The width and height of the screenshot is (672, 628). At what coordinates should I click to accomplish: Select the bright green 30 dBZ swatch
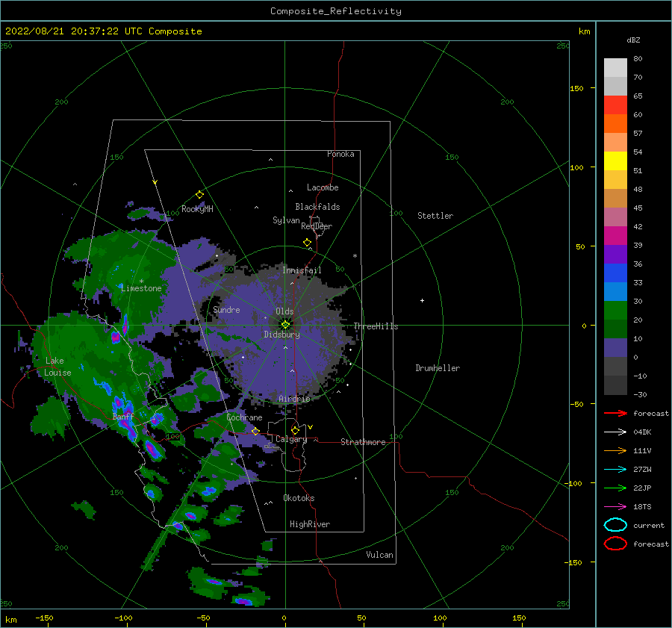click(615, 310)
